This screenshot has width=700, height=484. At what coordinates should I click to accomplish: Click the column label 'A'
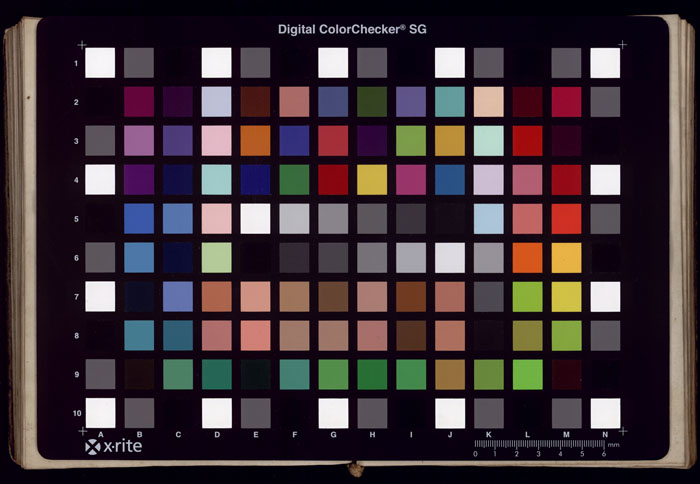tap(100, 434)
